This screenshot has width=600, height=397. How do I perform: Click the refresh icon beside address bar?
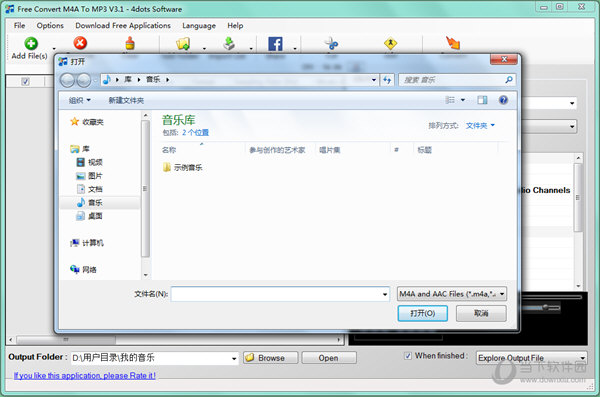pyautogui.click(x=387, y=80)
